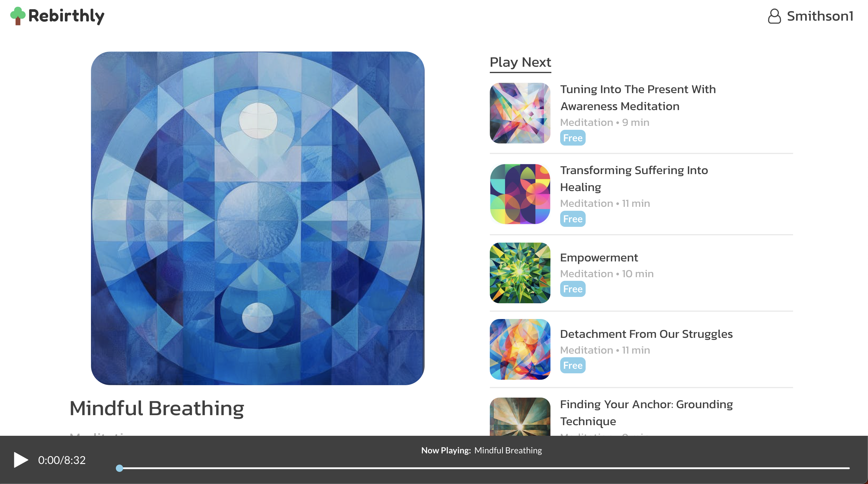Viewport: 868px width, 484px height.
Task: Select the Play Next tab
Action: [520, 62]
